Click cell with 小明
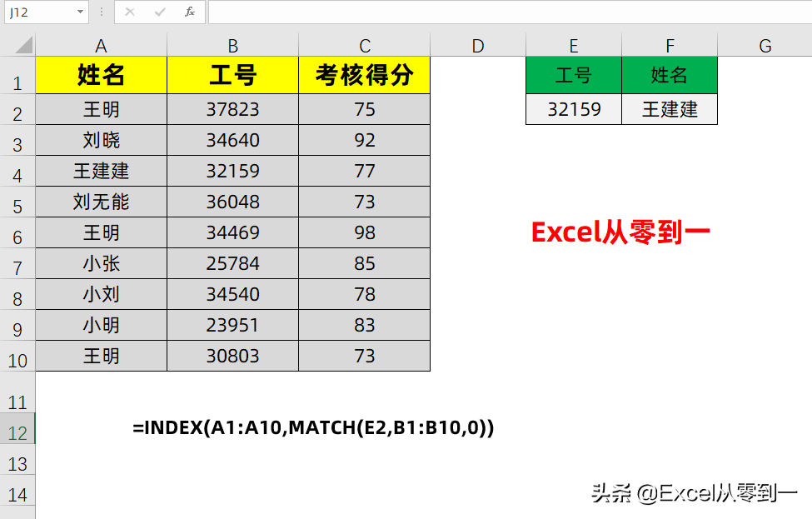The image size is (812, 519). coord(101,325)
